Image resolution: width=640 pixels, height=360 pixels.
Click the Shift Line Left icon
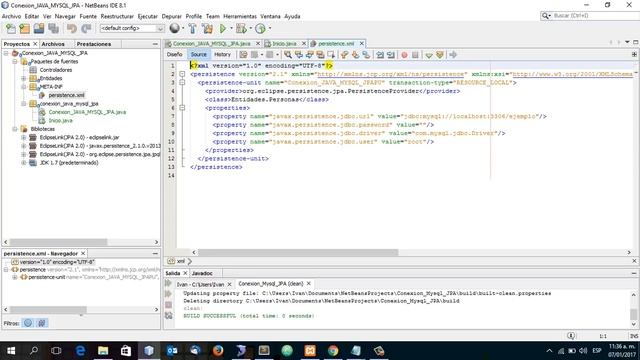coord(380,55)
